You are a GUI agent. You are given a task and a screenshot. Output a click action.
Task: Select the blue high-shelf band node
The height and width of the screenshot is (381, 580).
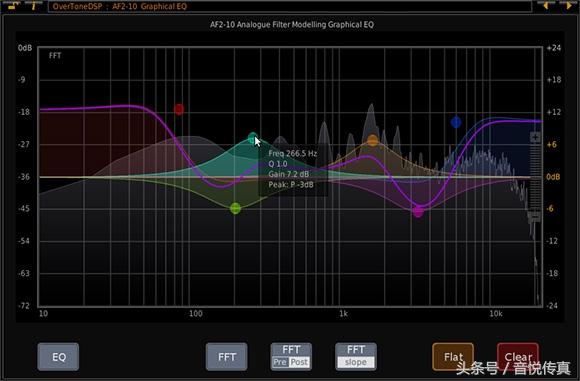coord(456,122)
